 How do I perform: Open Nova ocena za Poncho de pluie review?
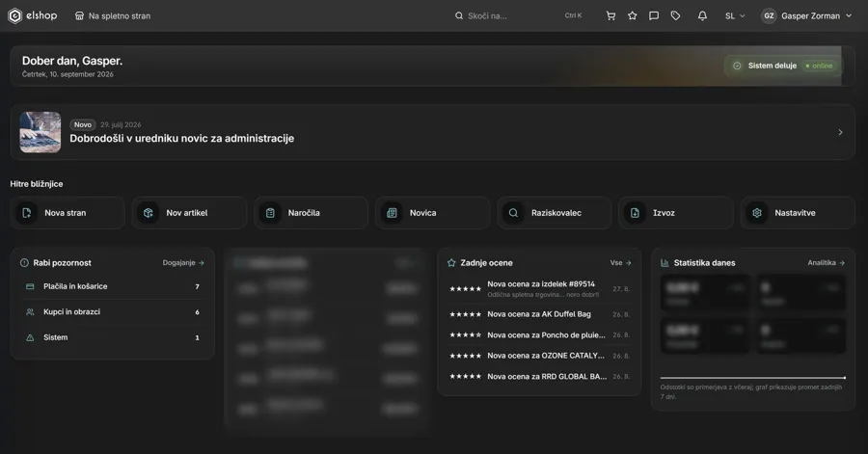click(x=539, y=335)
